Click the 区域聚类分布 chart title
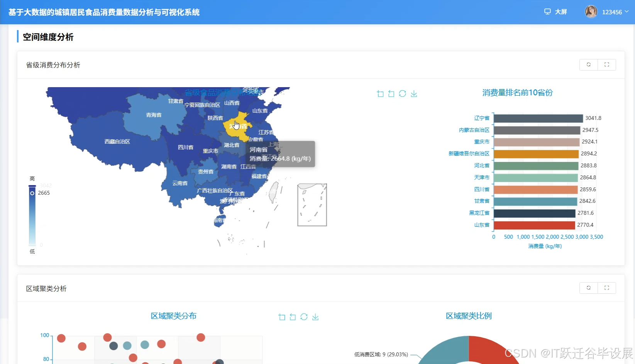This screenshot has width=635, height=364. point(173,316)
